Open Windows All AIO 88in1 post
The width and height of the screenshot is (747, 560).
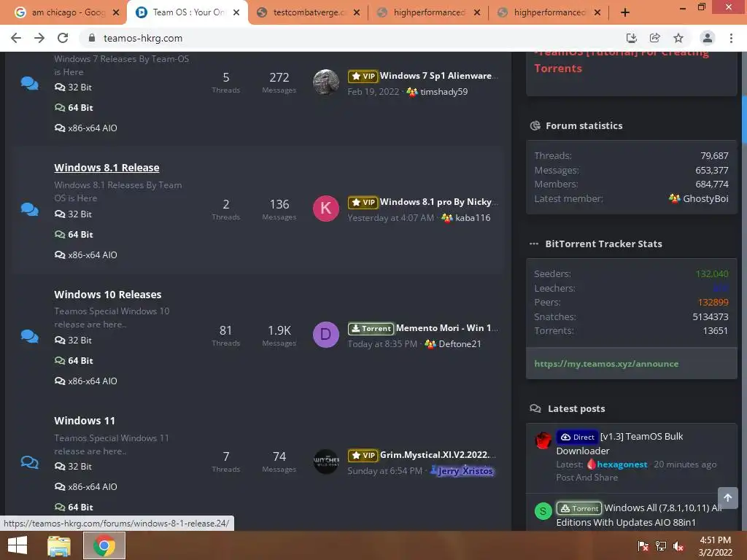pos(639,515)
